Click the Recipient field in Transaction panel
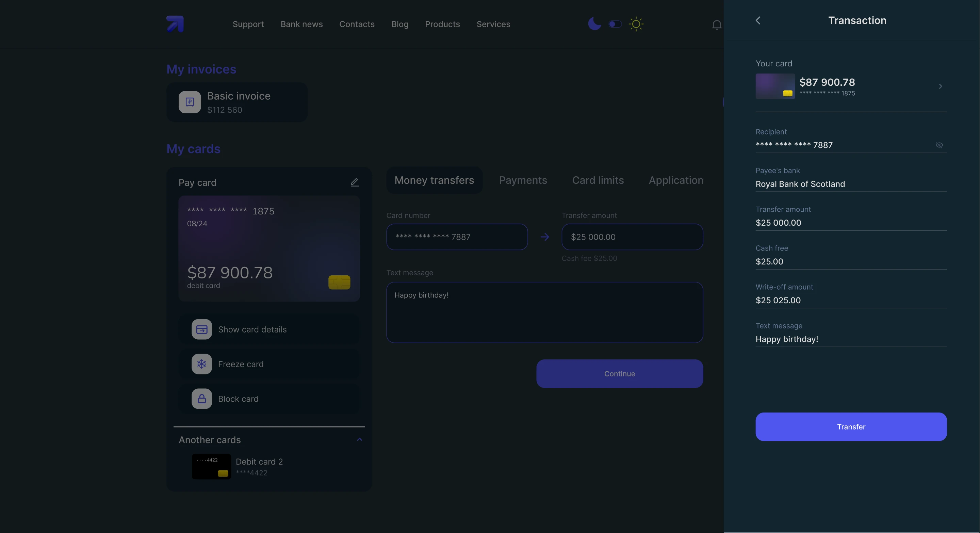Screen dimensions: 980x533 pos(851,145)
